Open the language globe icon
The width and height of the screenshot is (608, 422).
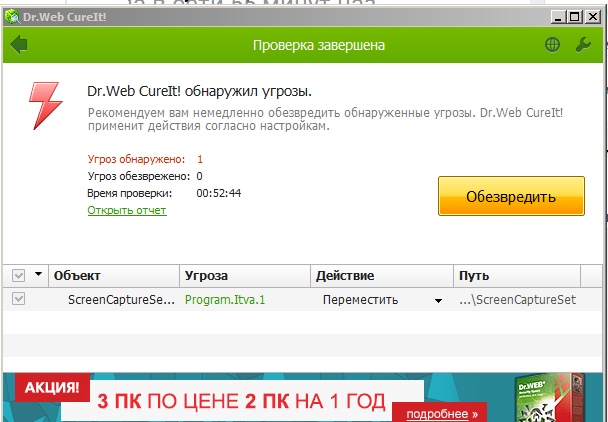pos(552,45)
